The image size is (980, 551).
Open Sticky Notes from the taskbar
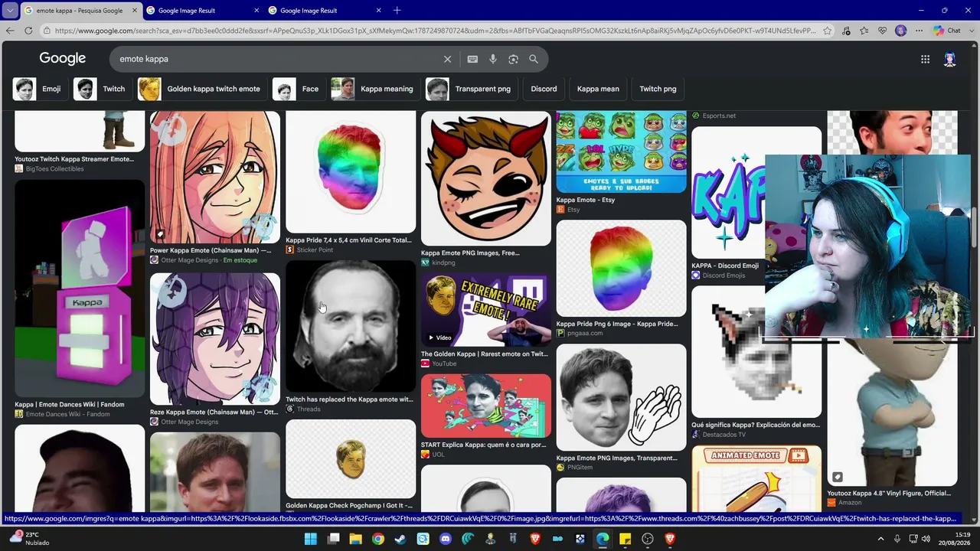point(625,539)
